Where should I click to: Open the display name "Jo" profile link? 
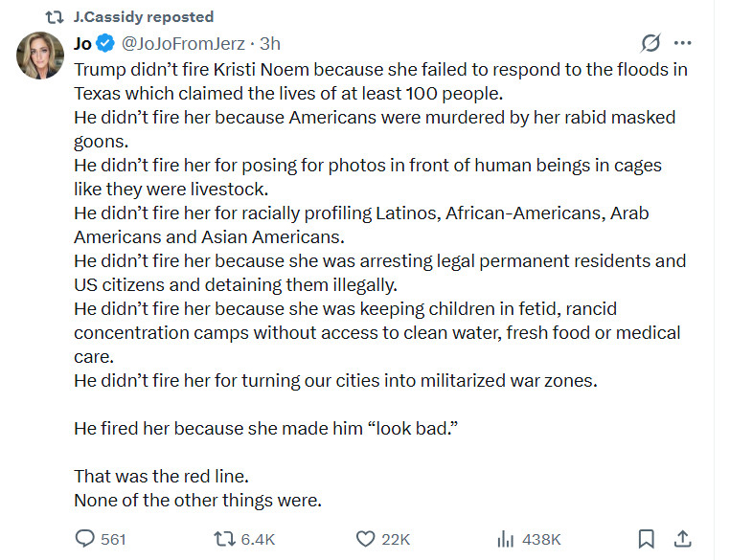tap(83, 43)
